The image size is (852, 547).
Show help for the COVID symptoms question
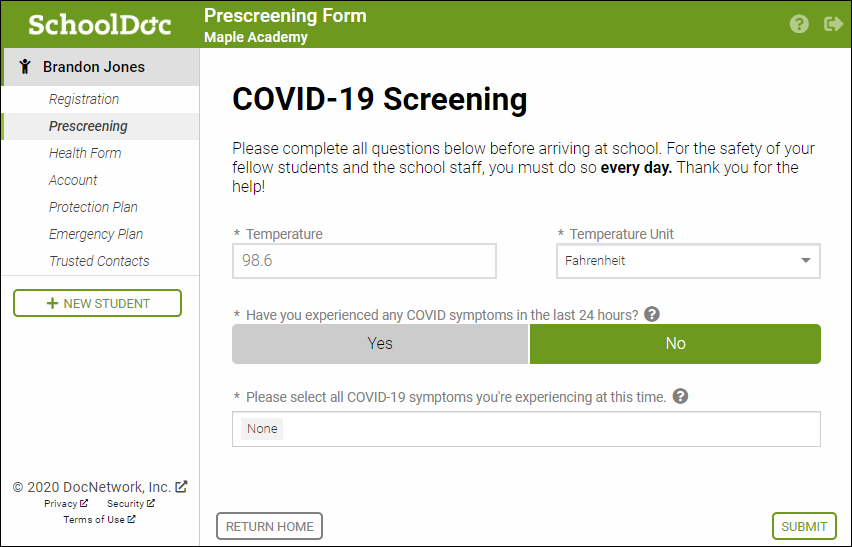[651, 315]
